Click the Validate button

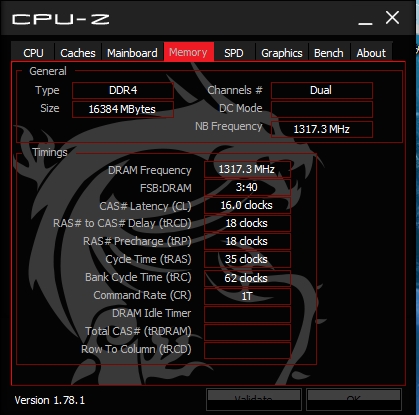(254, 399)
